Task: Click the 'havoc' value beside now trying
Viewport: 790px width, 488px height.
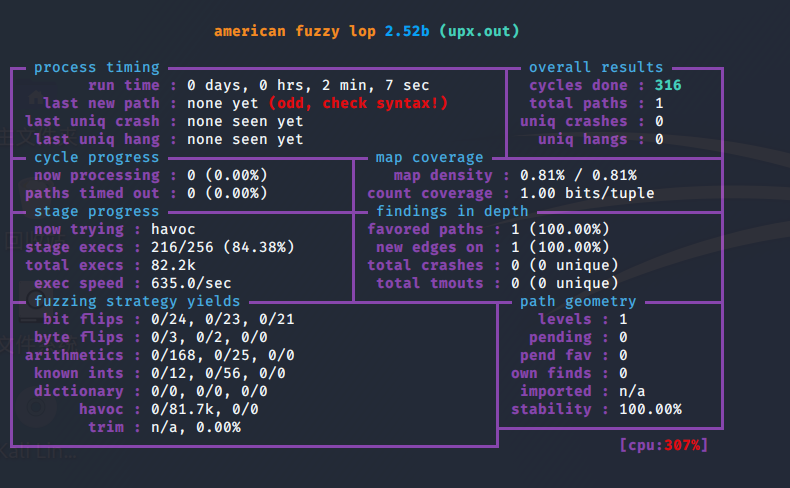Action: tap(208, 230)
